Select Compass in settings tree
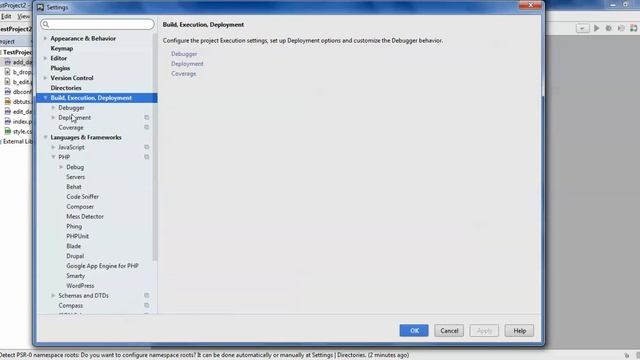The height and width of the screenshot is (360, 640). click(71, 305)
